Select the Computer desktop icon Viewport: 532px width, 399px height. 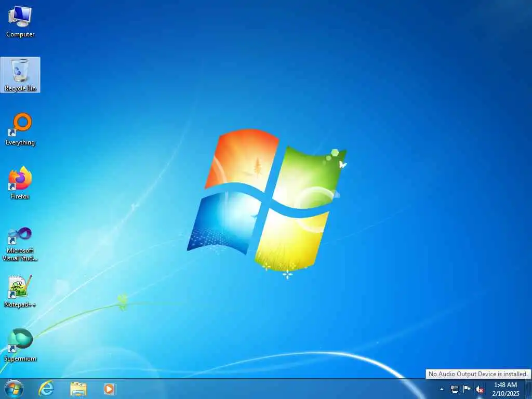coord(20,21)
